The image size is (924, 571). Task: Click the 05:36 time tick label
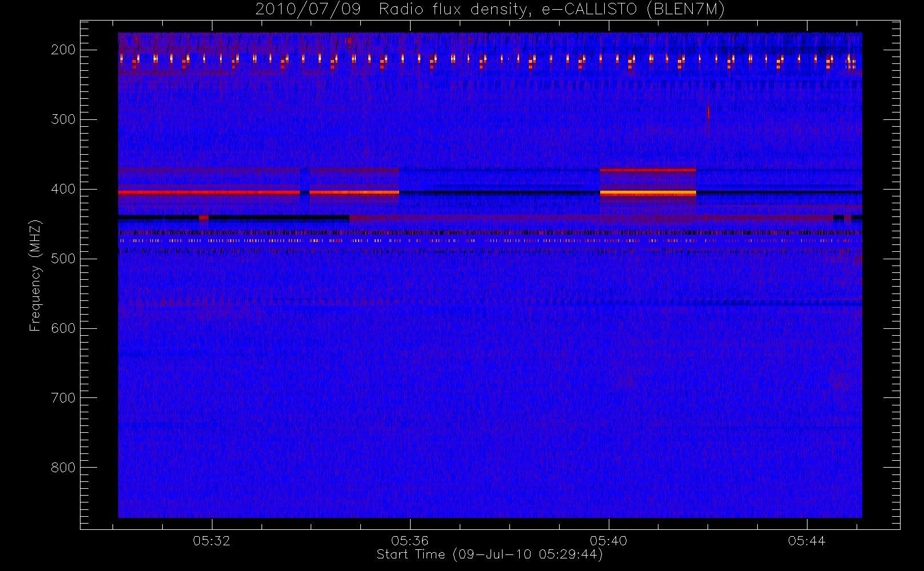tap(410, 541)
